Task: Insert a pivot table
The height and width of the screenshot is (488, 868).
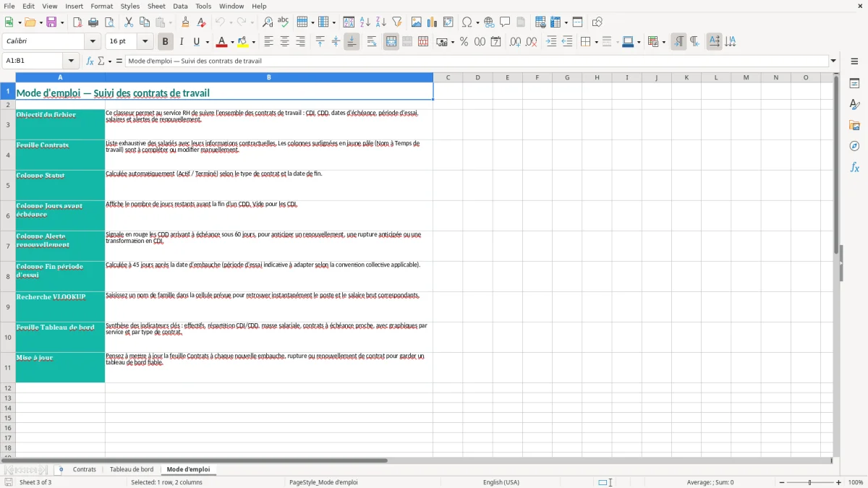Action: tap(448, 22)
